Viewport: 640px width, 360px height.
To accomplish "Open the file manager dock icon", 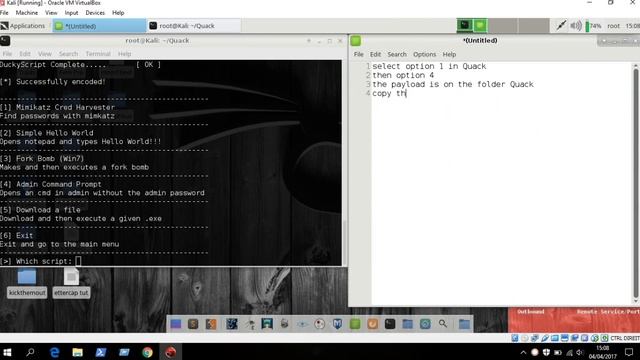I will (x=407, y=324).
